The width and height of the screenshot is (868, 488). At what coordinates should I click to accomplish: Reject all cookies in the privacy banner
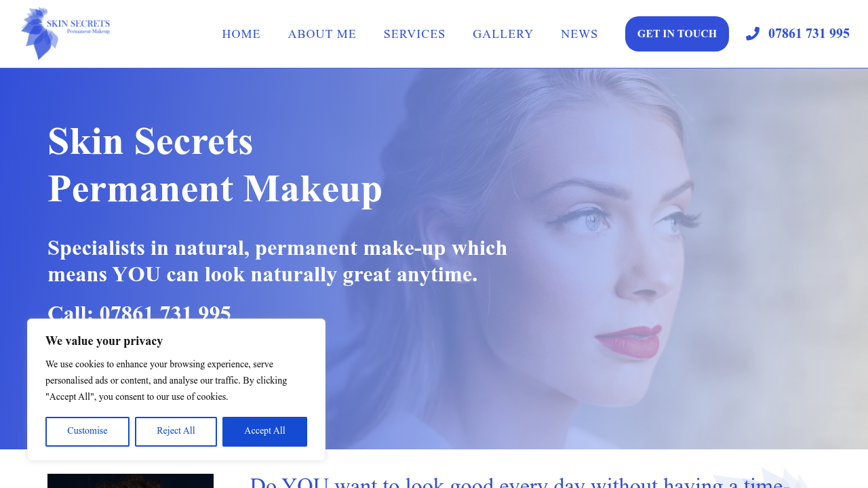pos(176,431)
